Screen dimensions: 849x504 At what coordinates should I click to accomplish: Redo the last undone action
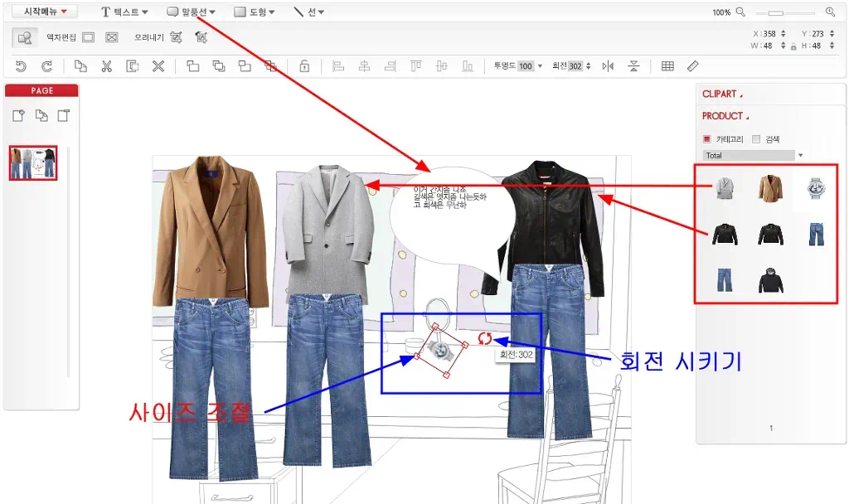47,66
